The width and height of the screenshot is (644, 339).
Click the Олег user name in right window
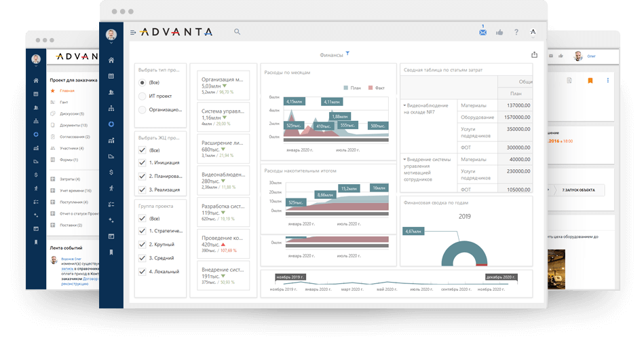pos(591,56)
